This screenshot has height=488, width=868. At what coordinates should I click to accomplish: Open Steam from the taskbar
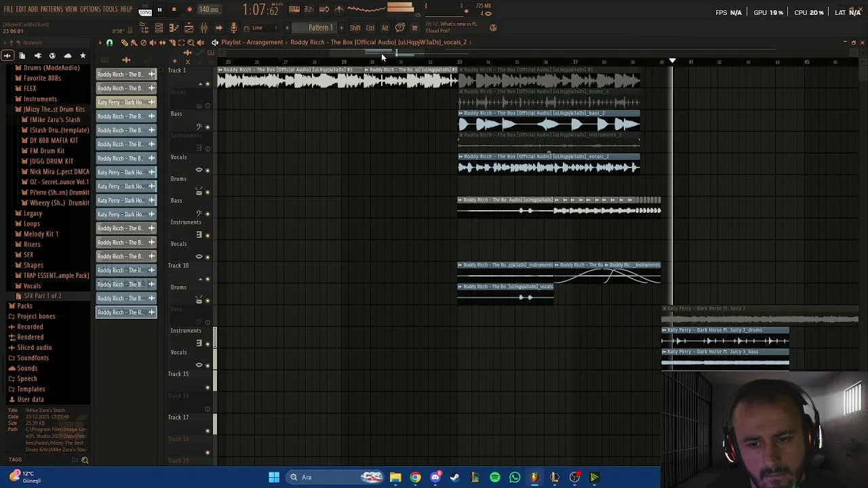click(x=455, y=477)
